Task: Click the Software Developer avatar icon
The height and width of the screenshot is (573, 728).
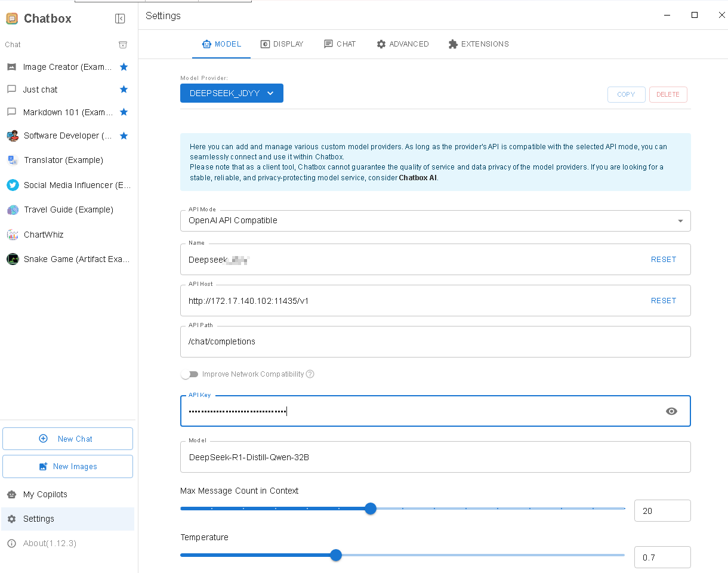Action: pos(13,135)
